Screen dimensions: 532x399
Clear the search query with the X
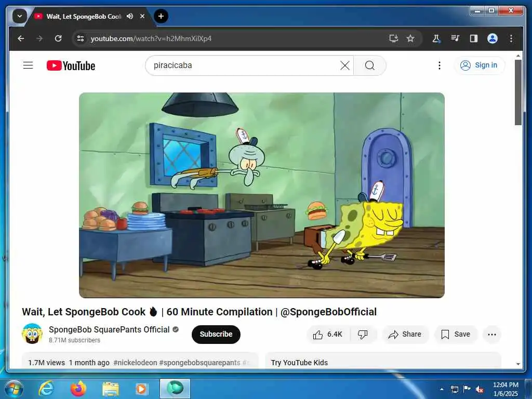pos(345,65)
